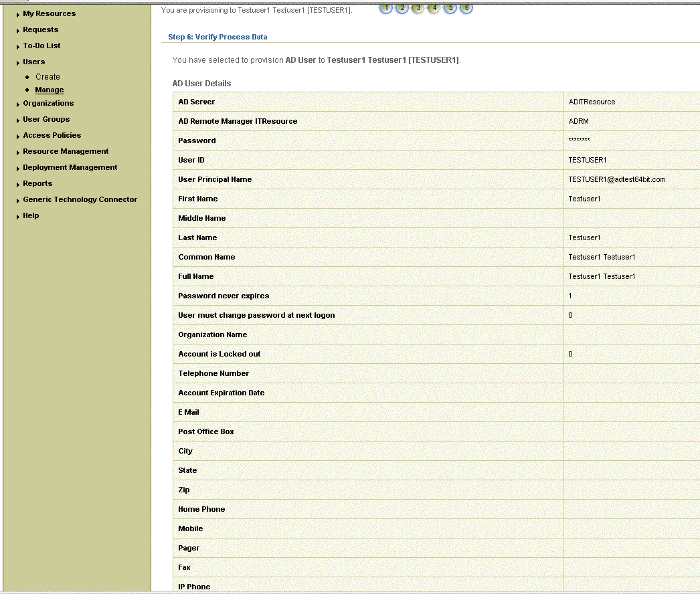Click the IP Phone label
700x594 pixels.
(194, 587)
